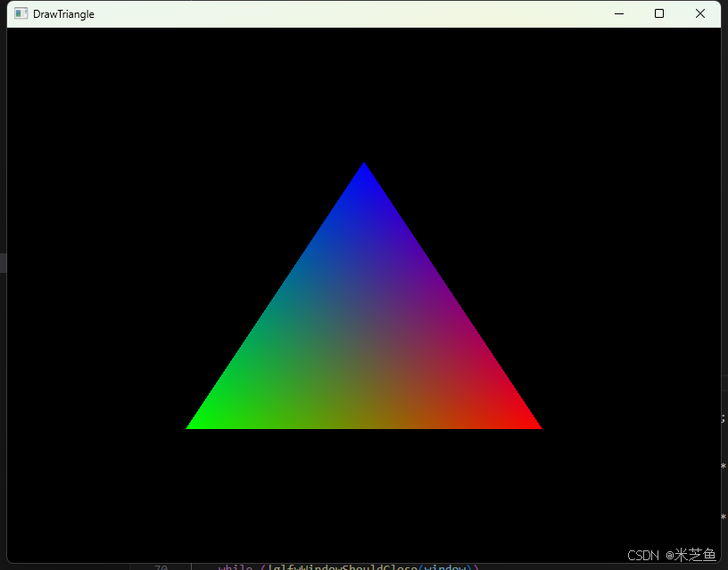Click the DrawTriangle title text
This screenshot has width=728, height=570.
(x=63, y=14)
